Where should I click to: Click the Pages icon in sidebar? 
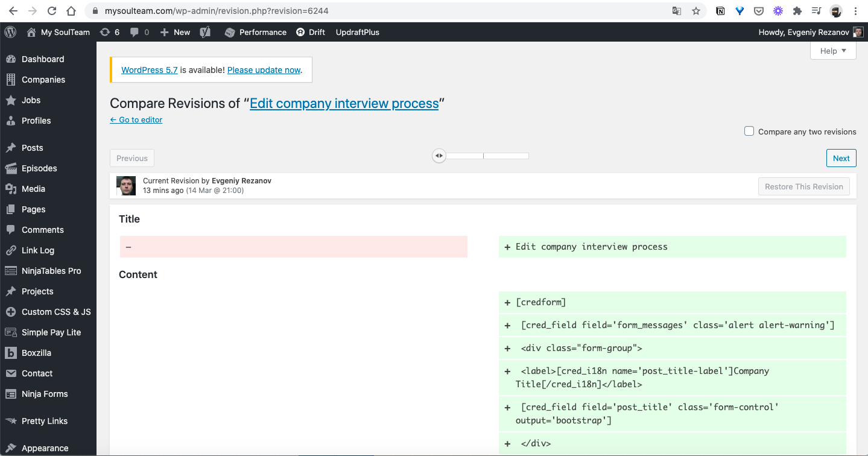[11, 209]
